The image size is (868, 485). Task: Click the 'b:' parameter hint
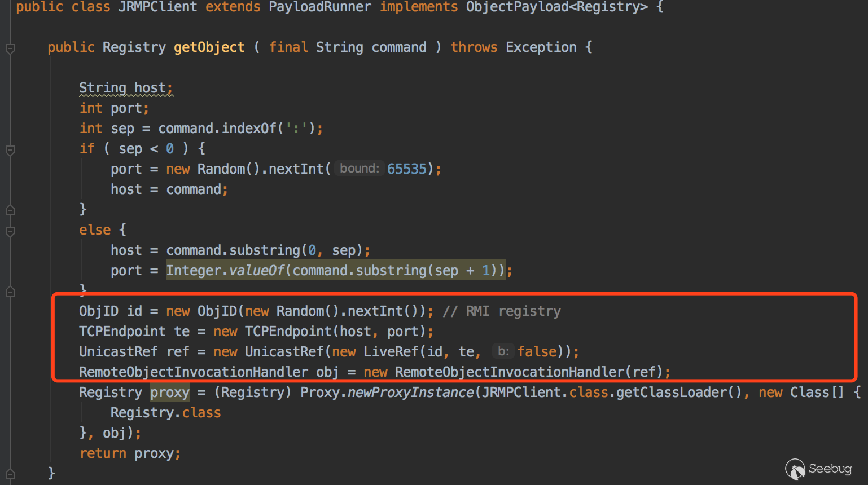503,351
